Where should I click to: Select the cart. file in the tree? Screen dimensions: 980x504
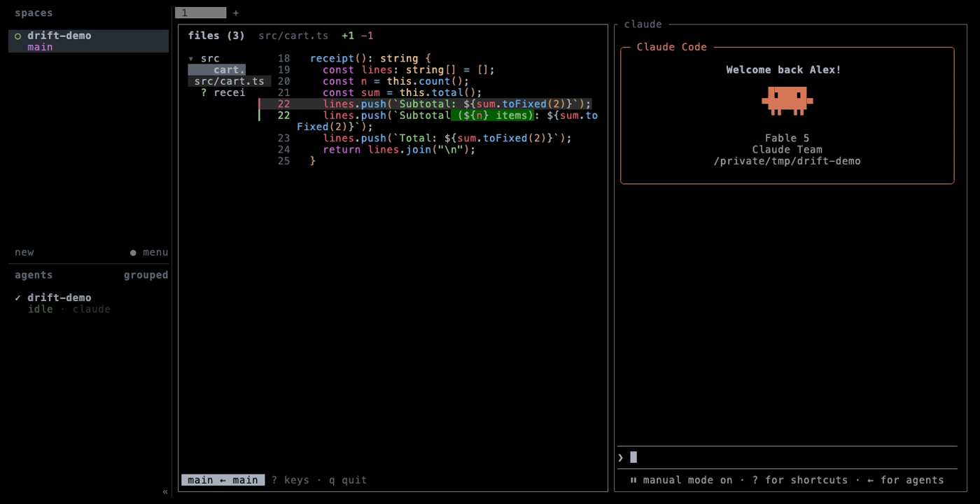pyautogui.click(x=216, y=70)
